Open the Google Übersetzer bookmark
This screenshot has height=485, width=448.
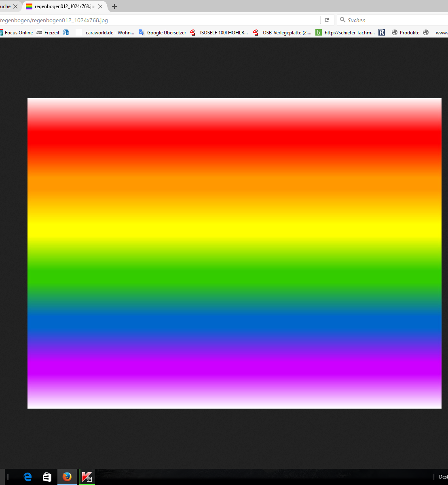pos(162,33)
